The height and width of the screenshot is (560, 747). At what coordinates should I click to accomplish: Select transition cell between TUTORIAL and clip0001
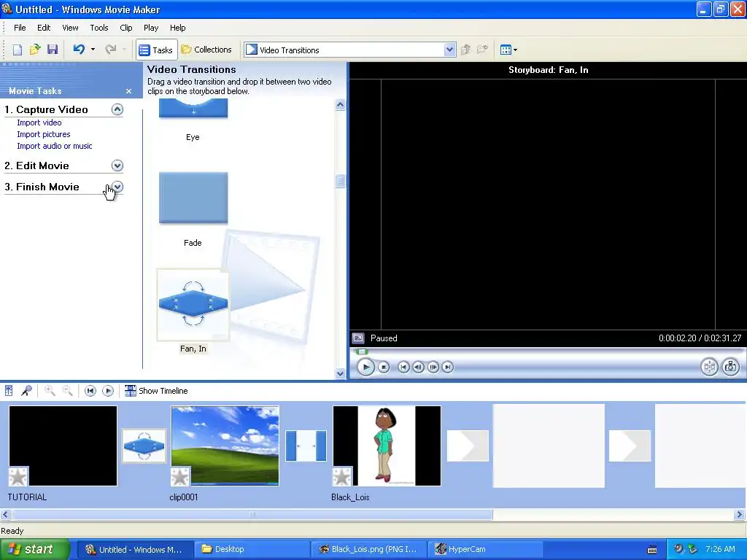144,446
